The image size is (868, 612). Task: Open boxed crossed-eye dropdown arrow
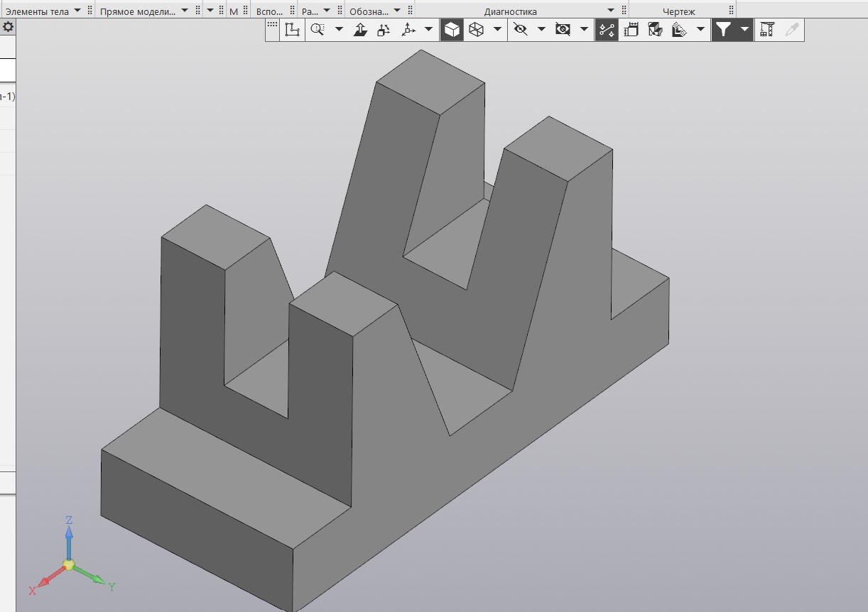[x=584, y=30]
